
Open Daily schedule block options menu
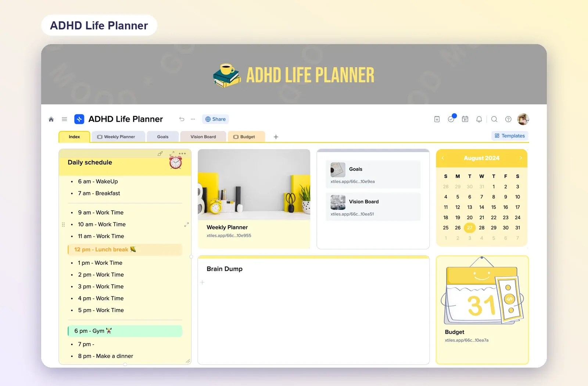(182, 153)
